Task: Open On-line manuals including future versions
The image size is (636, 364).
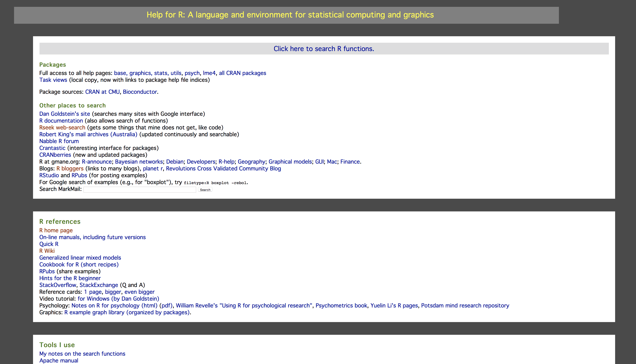Action: click(x=92, y=237)
